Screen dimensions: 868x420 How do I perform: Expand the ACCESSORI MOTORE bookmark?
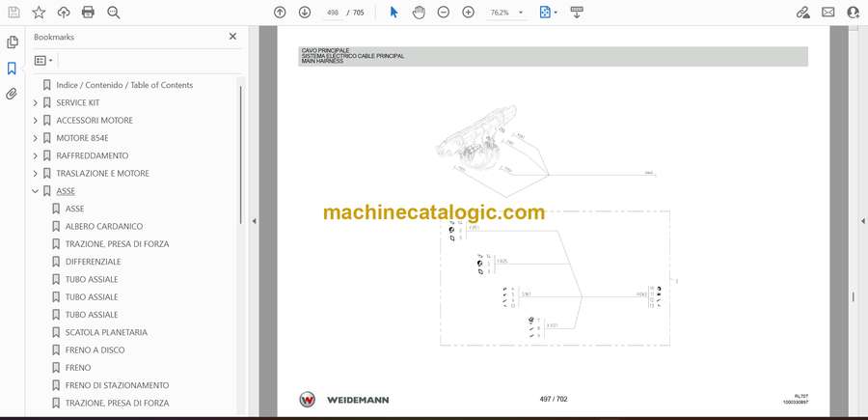36,121
